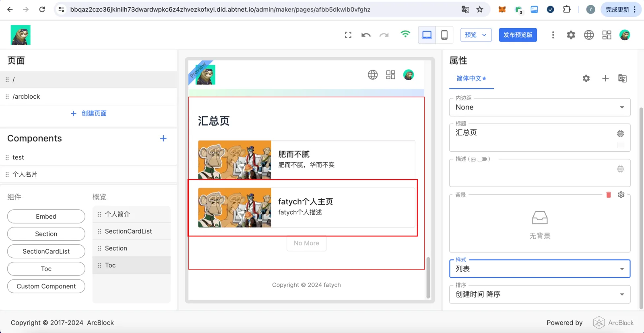Click the 肥而不腻 card title
Image resolution: width=644 pixels, height=333 pixels.
pyautogui.click(x=294, y=154)
